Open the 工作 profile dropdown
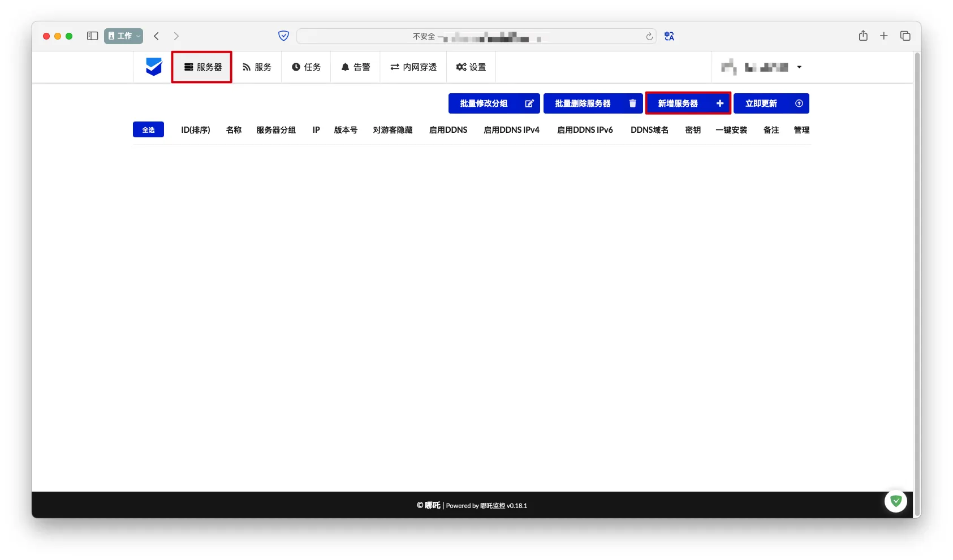This screenshot has width=953, height=560. tap(123, 36)
